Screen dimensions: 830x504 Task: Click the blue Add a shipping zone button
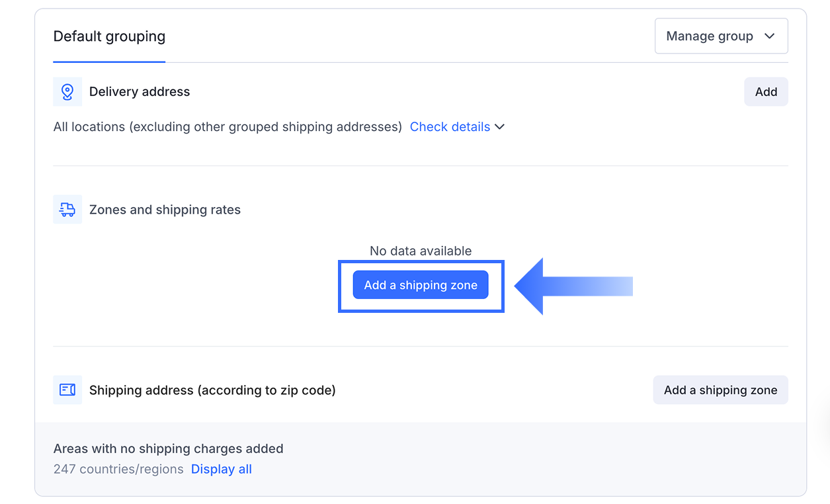click(x=421, y=285)
